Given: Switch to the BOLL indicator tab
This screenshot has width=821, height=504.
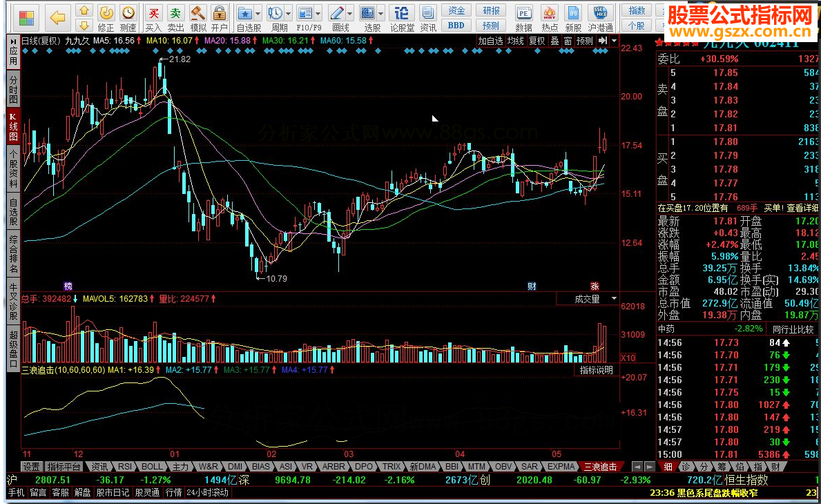Looking at the screenshot, I should tap(153, 467).
